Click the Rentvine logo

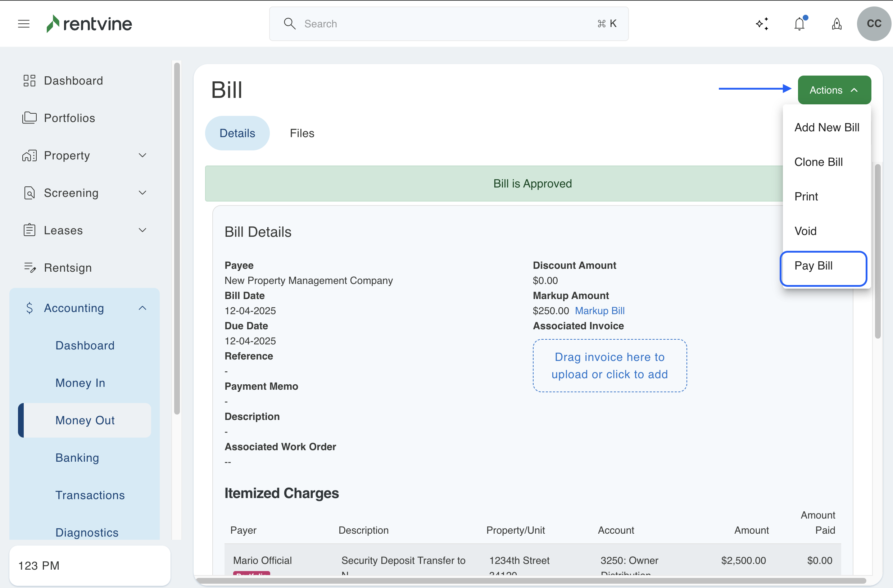click(89, 24)
